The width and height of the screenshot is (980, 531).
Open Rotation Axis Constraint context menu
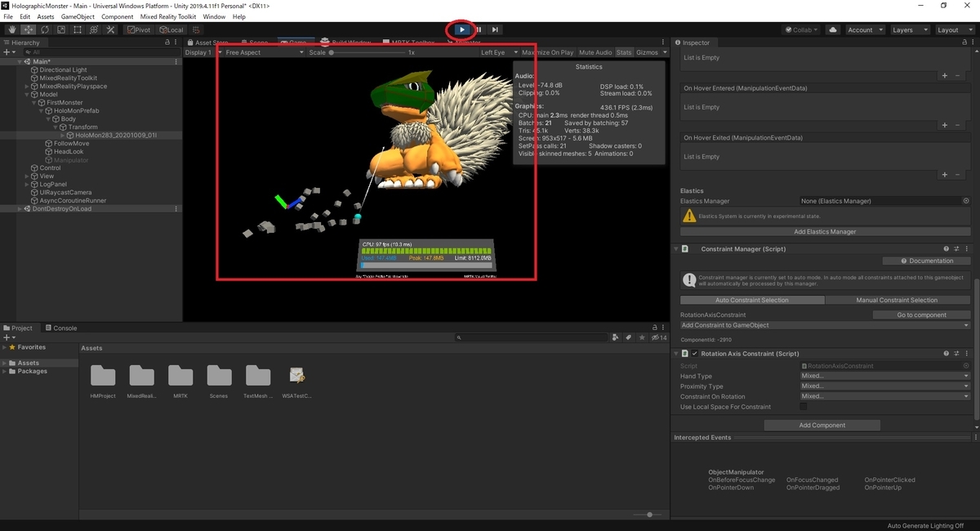(x=966, y=354)
